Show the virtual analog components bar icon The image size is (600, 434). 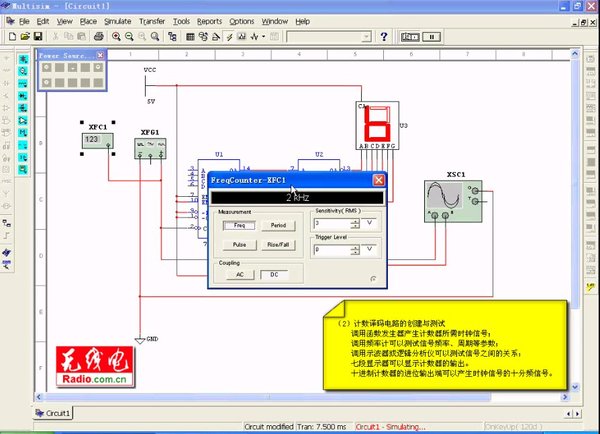coord(23,120)
